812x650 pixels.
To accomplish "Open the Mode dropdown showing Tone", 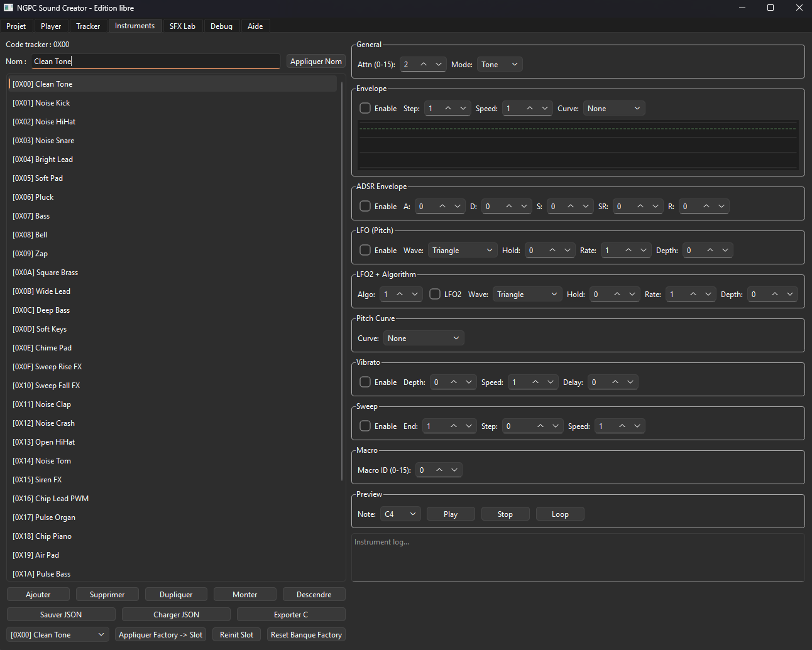I will (x=500, y=65).
